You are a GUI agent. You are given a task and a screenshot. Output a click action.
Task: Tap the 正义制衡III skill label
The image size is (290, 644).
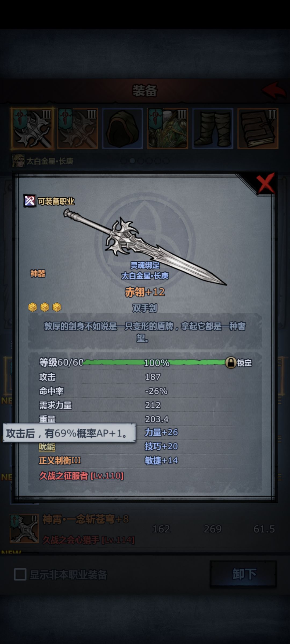(60, 461)
